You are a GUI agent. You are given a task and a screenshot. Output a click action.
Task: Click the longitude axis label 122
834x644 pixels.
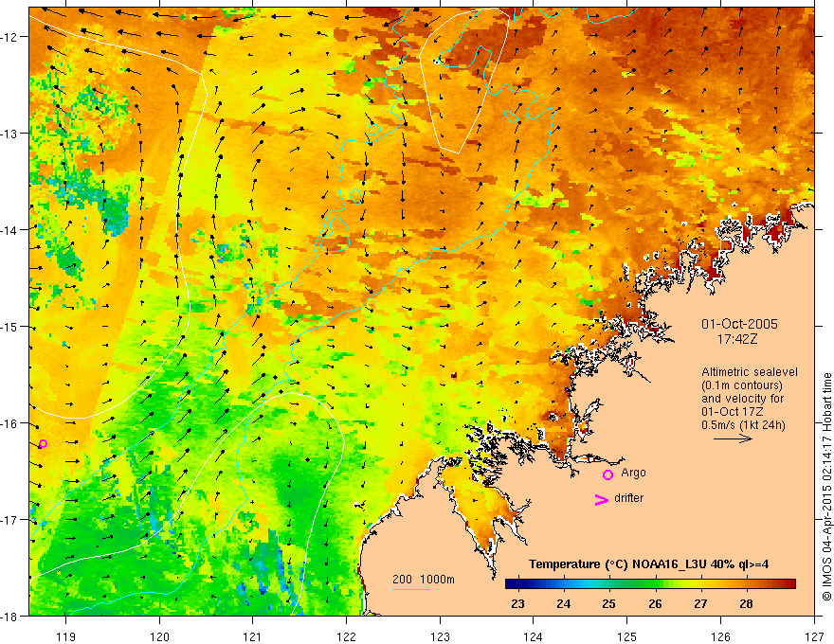coord(346,636)
